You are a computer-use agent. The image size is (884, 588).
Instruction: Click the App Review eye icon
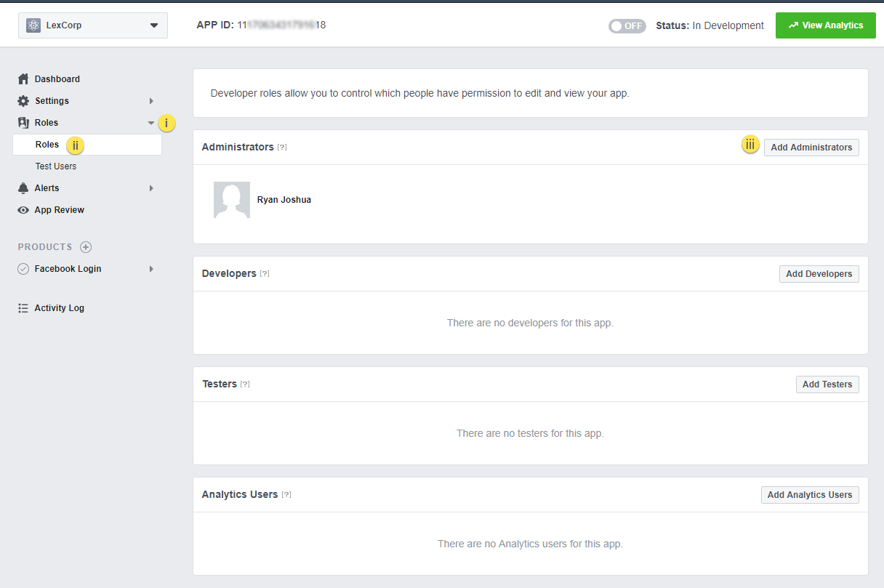coord(23,210)
